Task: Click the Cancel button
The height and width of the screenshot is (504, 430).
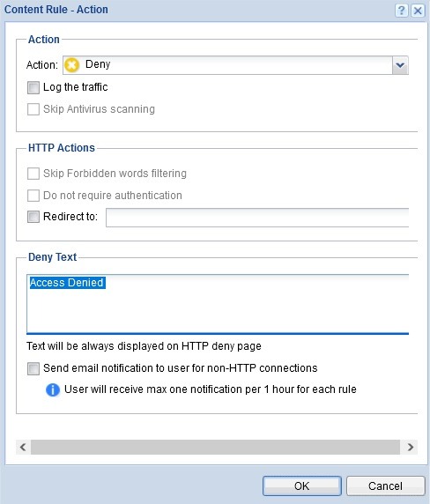Action: pos(385,485)
